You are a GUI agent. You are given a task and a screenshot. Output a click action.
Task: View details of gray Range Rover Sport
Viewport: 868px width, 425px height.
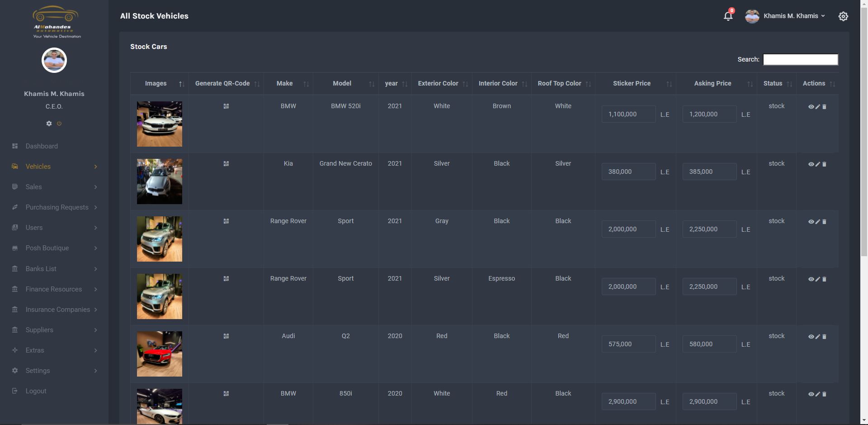point(811,222)
